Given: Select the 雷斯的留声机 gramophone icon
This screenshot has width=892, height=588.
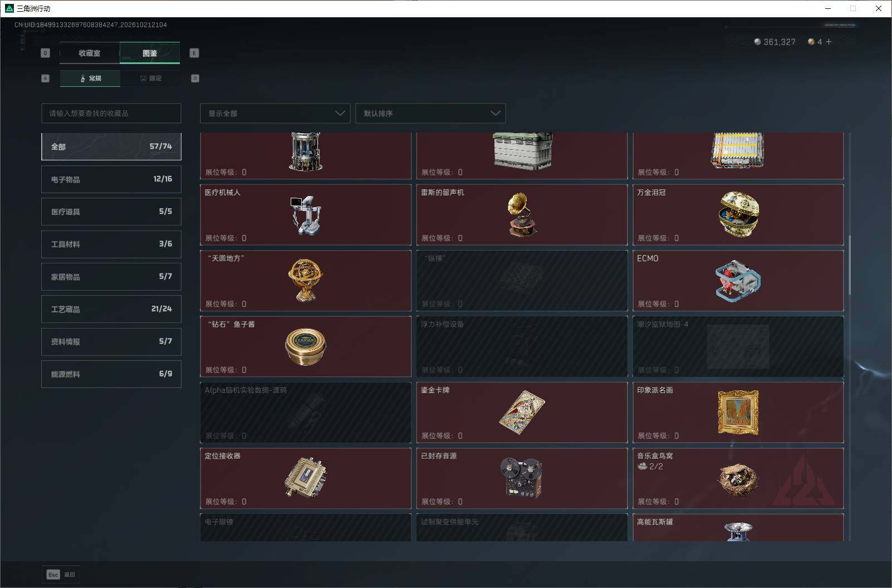Looking at the screenshot, I should 522,214.
